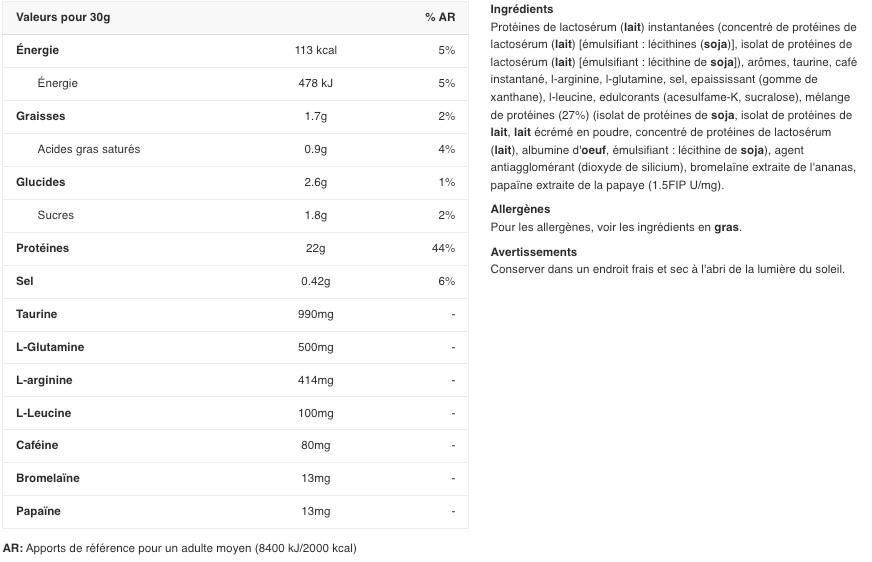Click the Caféine row label
Image resolution: width=872 pixels, height=562 pixels.
tap(37, 445)
